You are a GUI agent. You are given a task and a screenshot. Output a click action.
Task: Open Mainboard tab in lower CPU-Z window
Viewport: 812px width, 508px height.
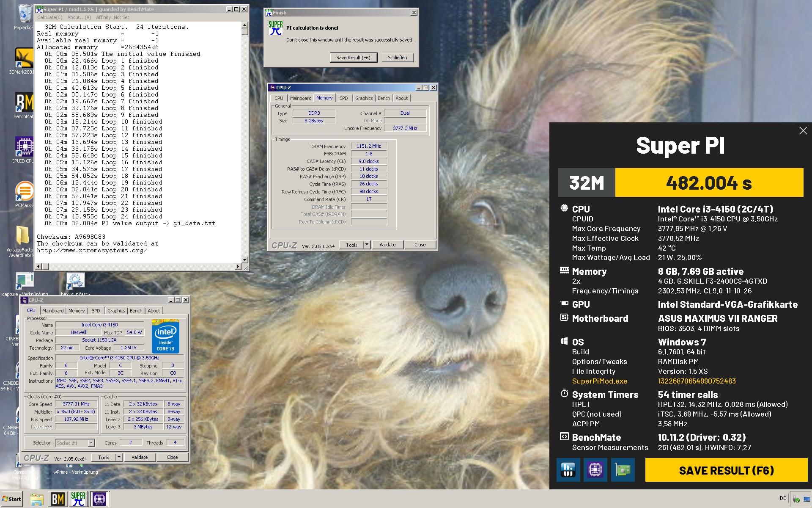[53, 311]
